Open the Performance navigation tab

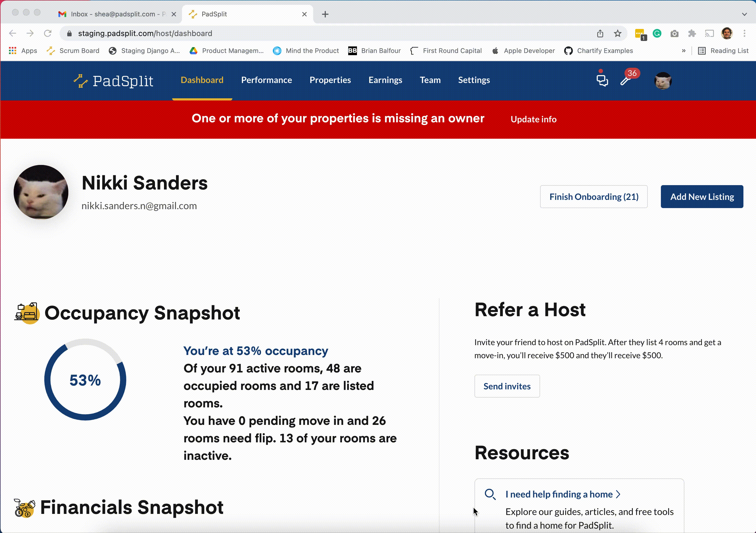tap(266, 80)
